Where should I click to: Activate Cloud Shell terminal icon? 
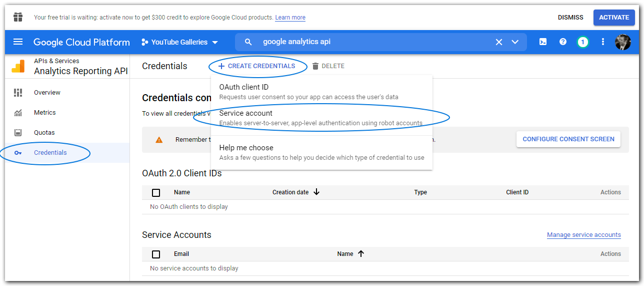point(543,42)
